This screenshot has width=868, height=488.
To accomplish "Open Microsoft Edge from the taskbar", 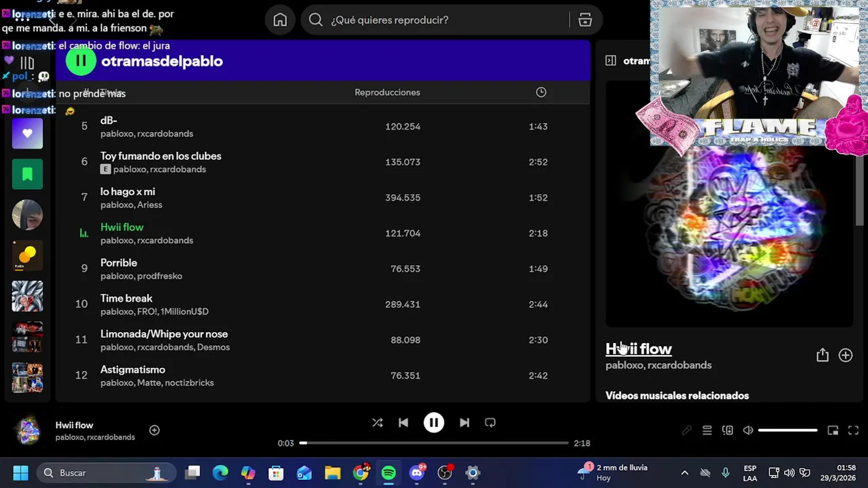I will [220, 472].
